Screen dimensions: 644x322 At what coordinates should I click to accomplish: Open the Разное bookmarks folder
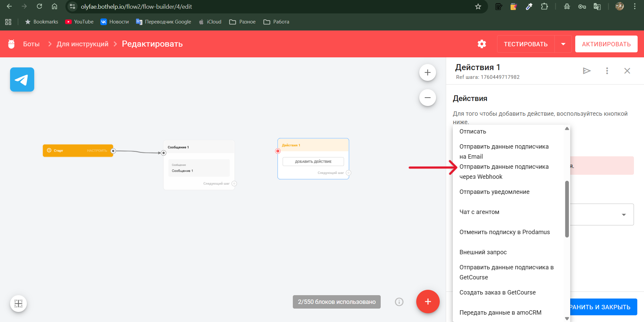(242, 21)
